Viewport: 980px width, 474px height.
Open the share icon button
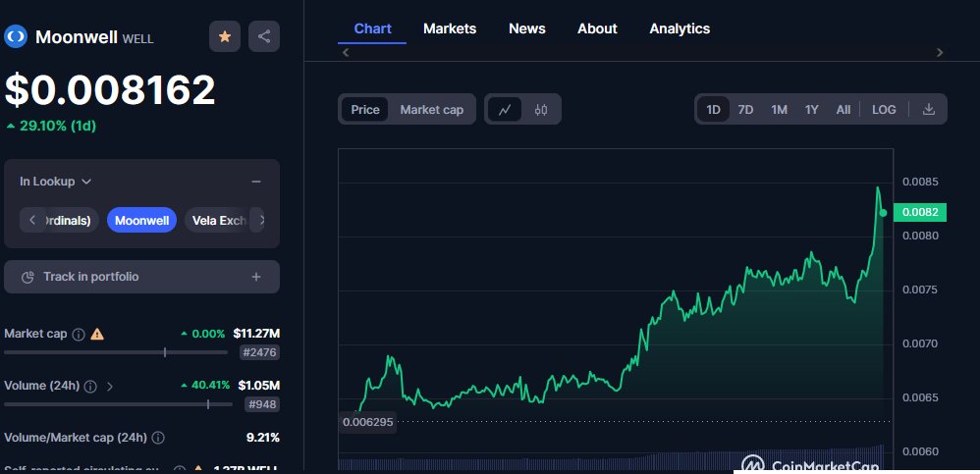(264, 37)
